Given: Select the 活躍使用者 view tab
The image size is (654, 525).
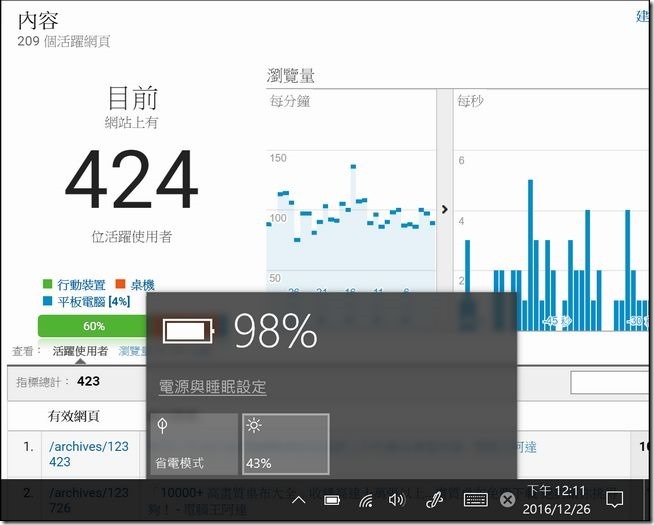Looking at the screenshot, I should pos(80,351).
